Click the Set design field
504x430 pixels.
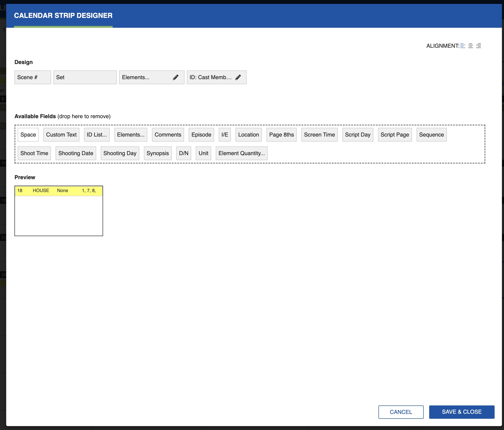85,77
